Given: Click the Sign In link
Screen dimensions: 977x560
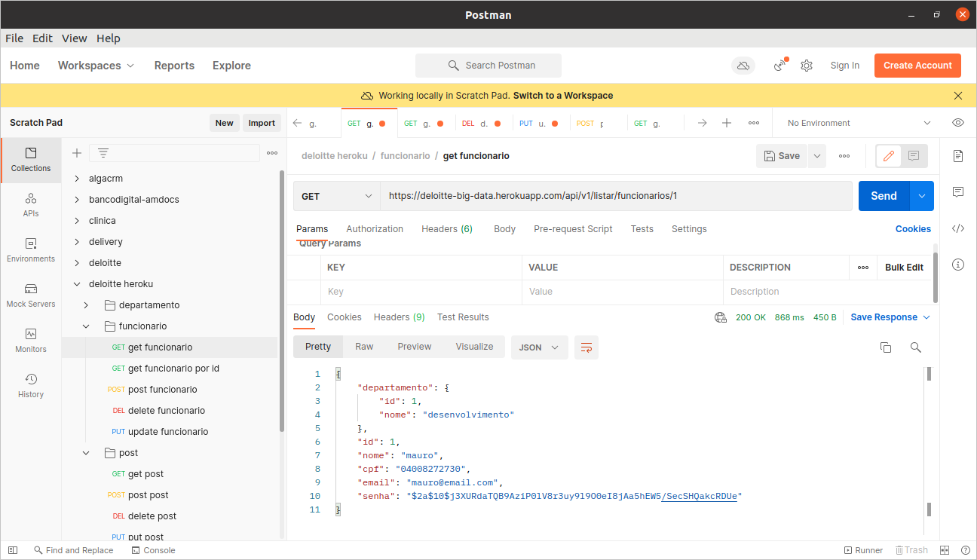Looking at the screenshot, I should tap(845, 66).
